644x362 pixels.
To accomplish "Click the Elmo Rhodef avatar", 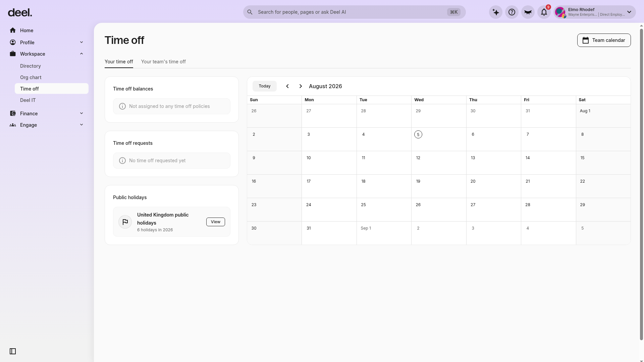I will pyautogui.click(x=560, y=12).
